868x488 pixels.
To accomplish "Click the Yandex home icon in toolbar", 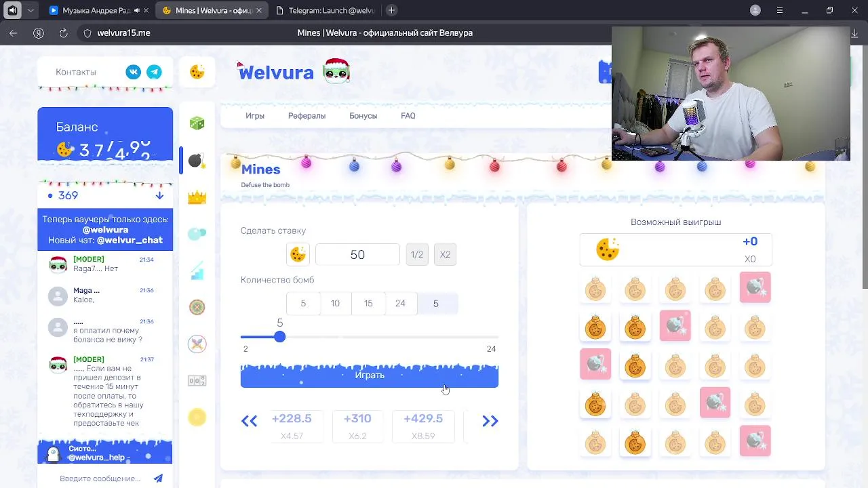I will click(39, 33).
